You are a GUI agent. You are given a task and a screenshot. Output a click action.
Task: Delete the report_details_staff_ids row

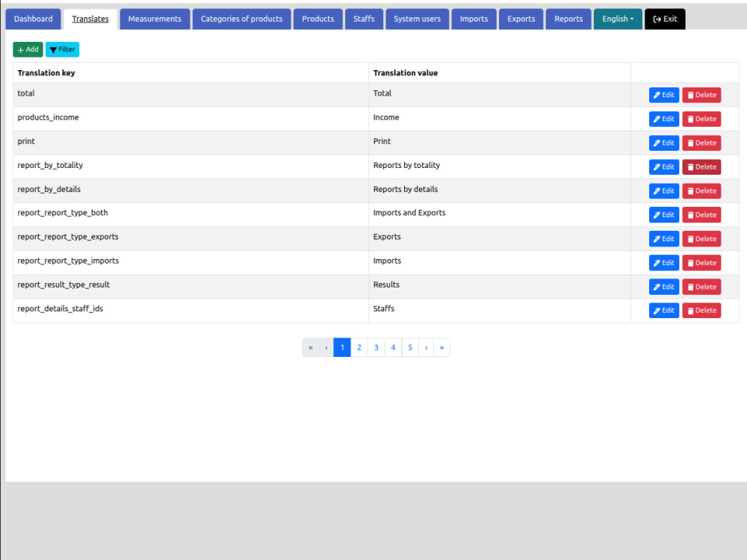pyautogui.click(x=701, y=311)
